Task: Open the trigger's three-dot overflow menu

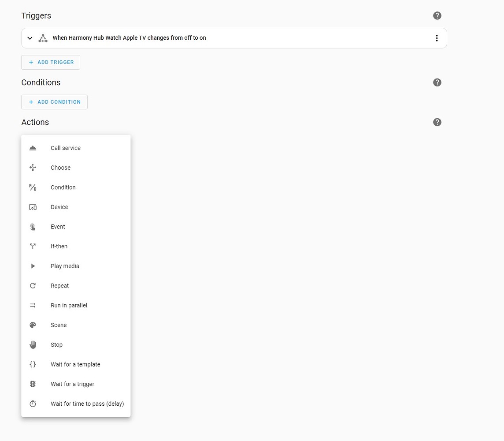Action: pyautogui.click(x=437, y=38)
